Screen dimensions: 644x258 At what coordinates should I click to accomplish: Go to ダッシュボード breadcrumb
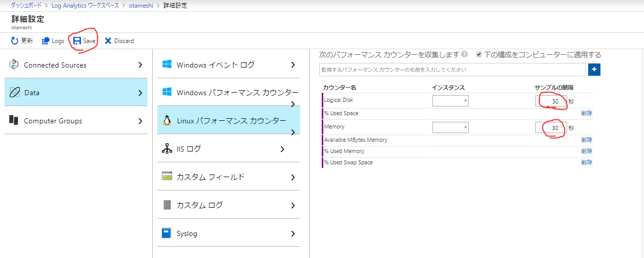click(27, 5)
